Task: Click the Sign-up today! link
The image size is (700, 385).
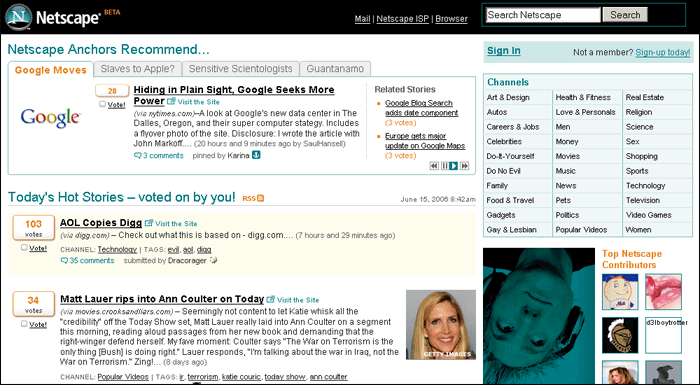Action: [x=662, y=52]
